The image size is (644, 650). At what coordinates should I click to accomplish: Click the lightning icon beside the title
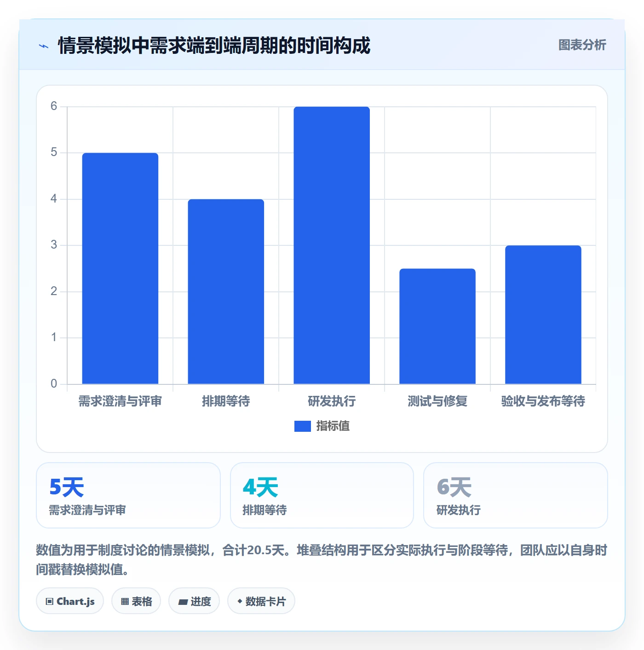44,46
